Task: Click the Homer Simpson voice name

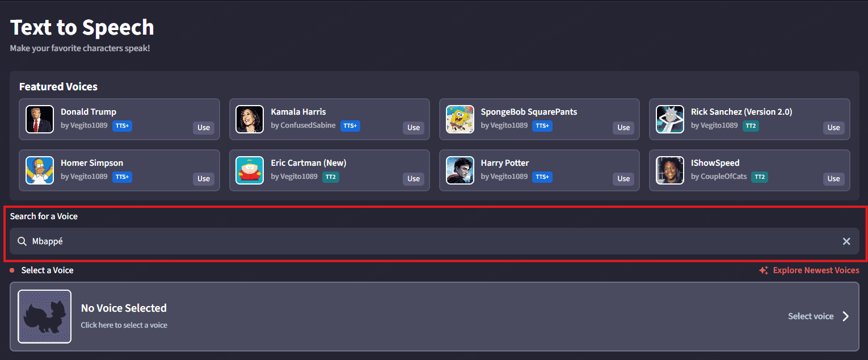Action: (x=92, y=163)
